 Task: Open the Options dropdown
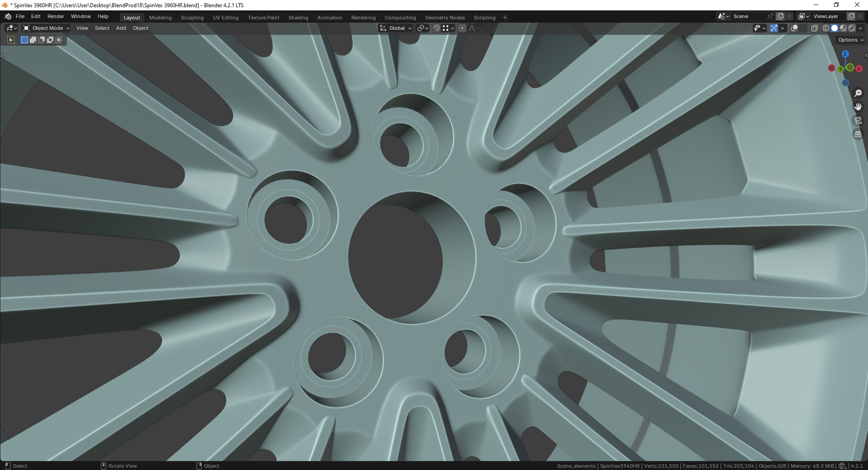pos(851,40)
